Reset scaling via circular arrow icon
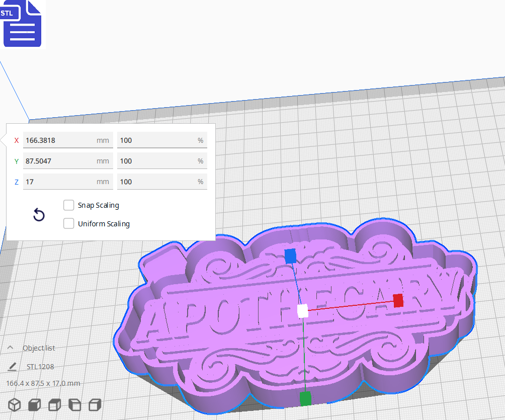505x420 pixels. [x=39, y=214]
